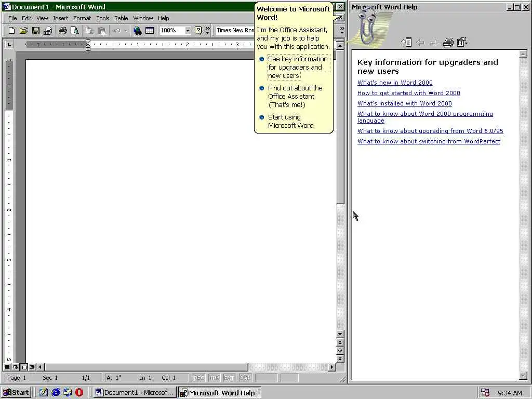Open 'switching from WordPerfect' link
Image resolution: width=532 pixels, height=399 pixels.
(x=429, y=141)
